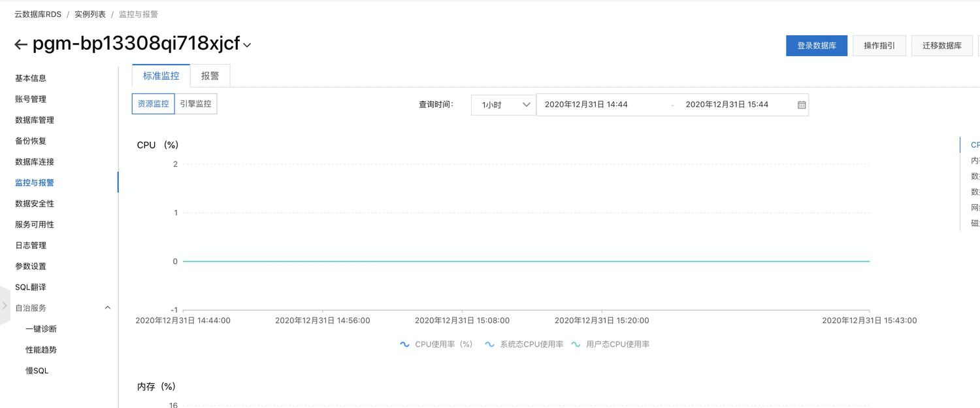This screenshot has width=980, height=408.
Task: Open instance name dropdown chevron
Action: tap(247, 46)
